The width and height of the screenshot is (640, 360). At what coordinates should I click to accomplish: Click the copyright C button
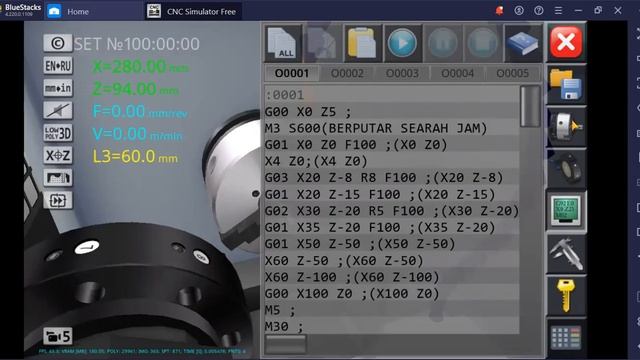tap(58, 43)
